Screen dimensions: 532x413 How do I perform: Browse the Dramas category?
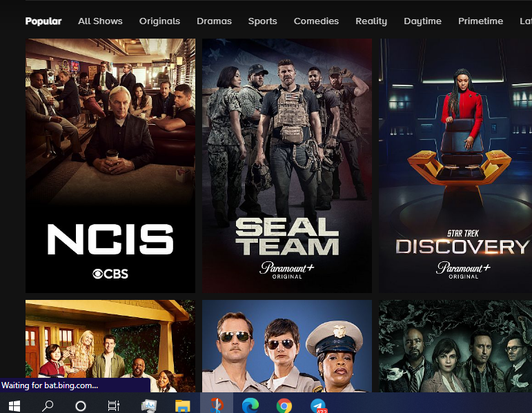click(x=214, y=21)
